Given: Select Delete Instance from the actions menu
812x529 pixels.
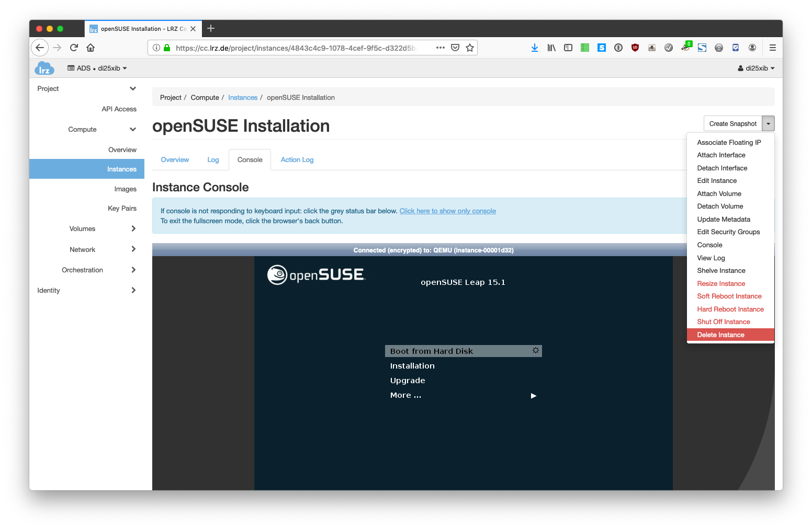Looking at the screenshot, I should pos(720,335).
